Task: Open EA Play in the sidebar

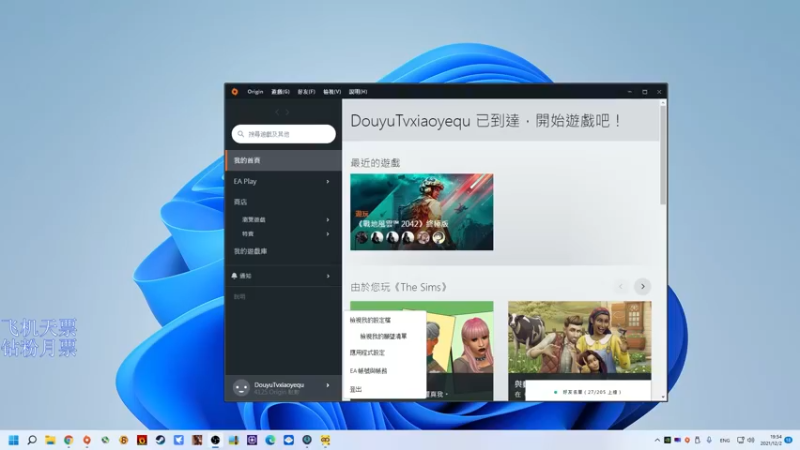Action: tap(245, 181)
